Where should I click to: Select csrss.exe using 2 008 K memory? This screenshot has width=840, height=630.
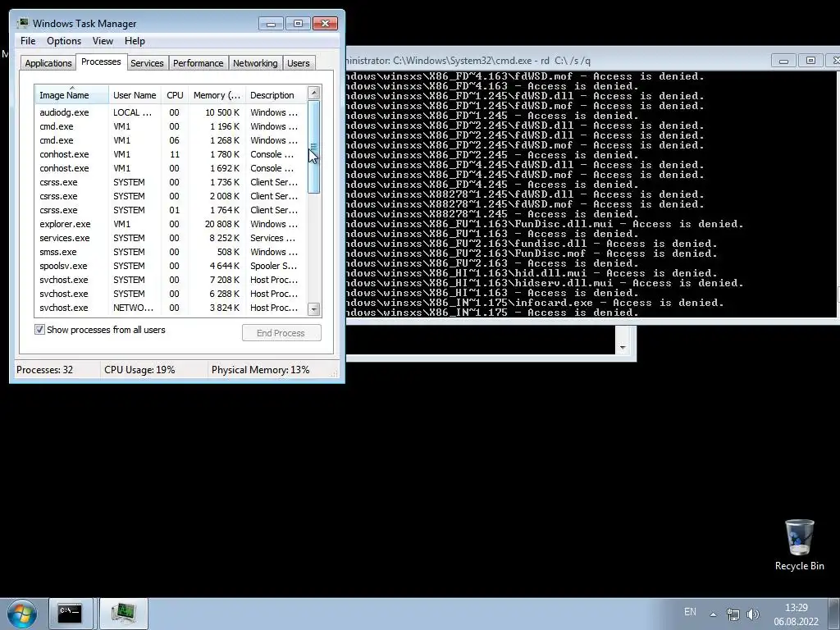[x=171, y=196]
